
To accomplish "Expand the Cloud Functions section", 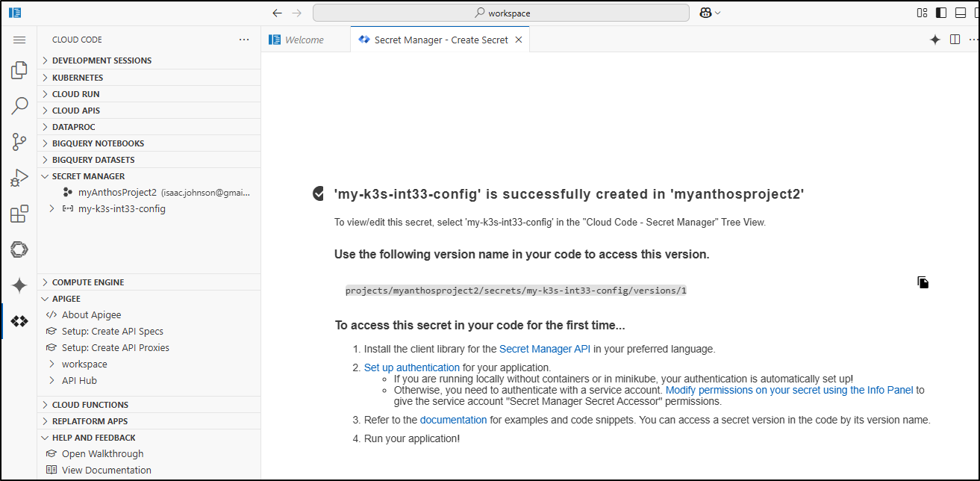I will pos(149,405).
